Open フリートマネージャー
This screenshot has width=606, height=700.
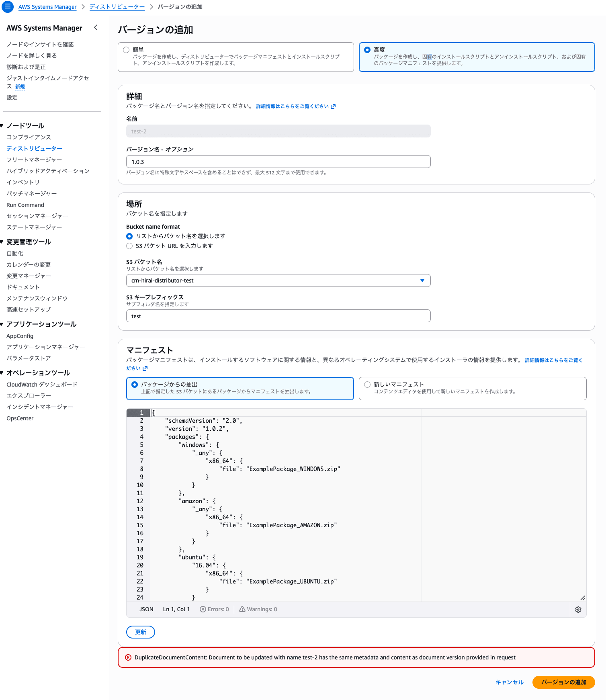tap(34, 160)
